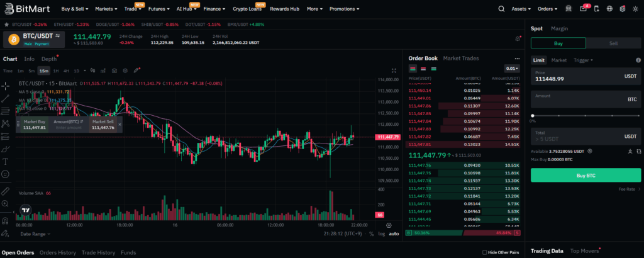
Task: Check the Hide Other Pairs checkbox
Action: (484, 252)
